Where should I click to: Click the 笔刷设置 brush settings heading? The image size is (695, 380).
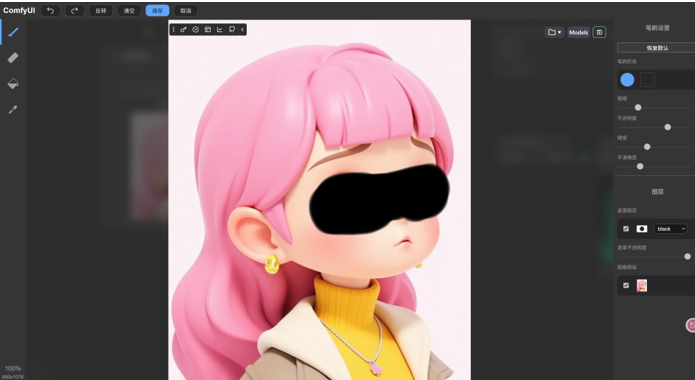[657, 28]
